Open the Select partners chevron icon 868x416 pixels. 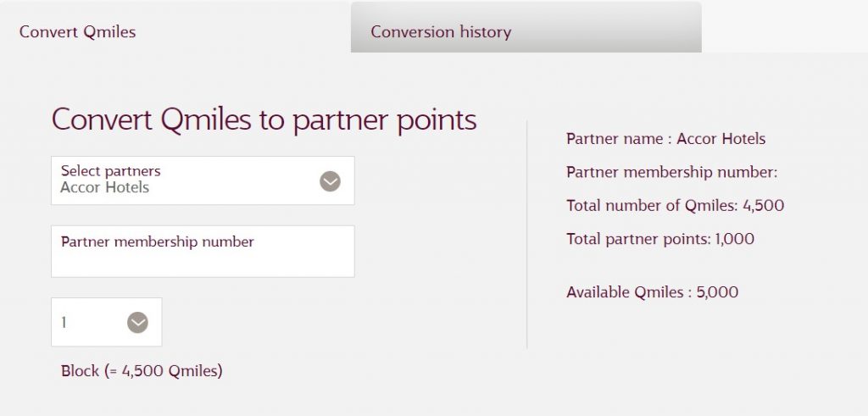tap(330, 181)
